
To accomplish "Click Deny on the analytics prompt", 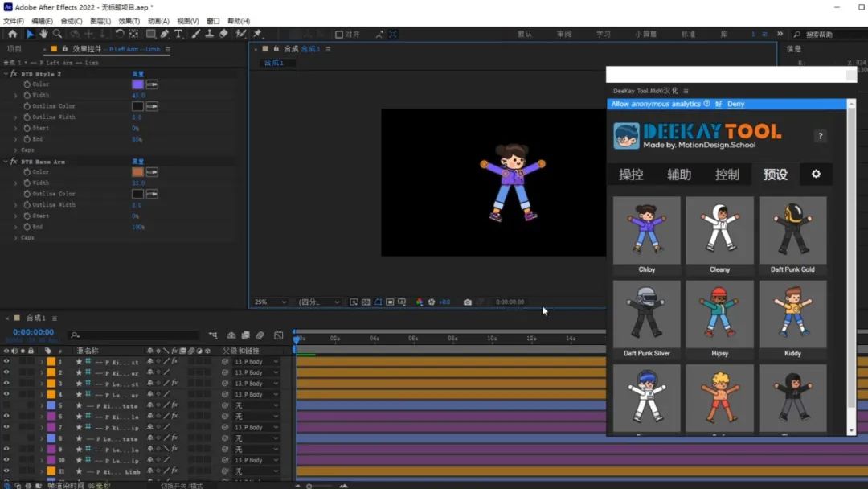I will [735, 104].
